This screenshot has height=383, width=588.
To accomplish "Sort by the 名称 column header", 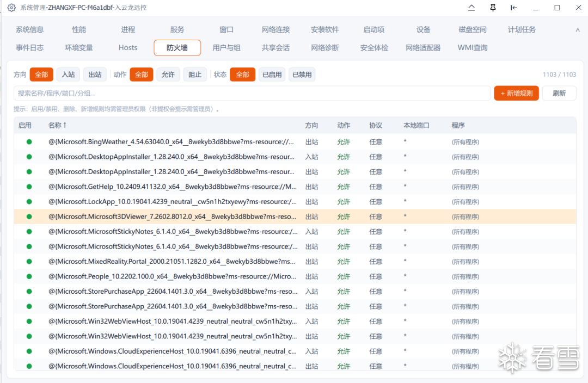I will point(57,126).
